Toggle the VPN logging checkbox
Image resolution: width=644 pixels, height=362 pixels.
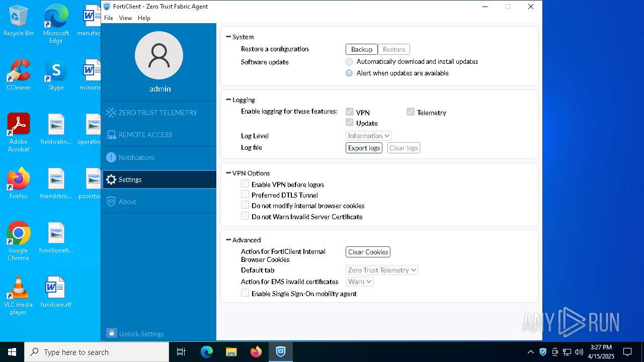click(350, 112)
